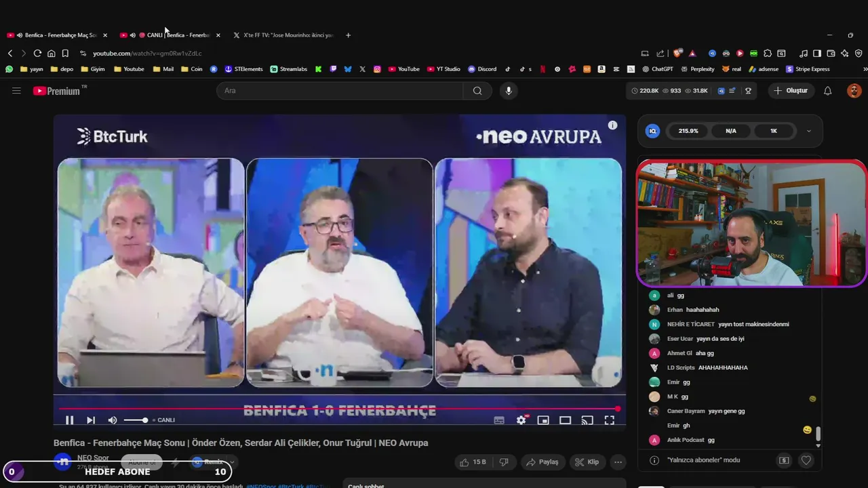This screenshot has height=488, width=868.
Task: Expand the vidIQ stats panel chevron
Action: pos(808,131)
